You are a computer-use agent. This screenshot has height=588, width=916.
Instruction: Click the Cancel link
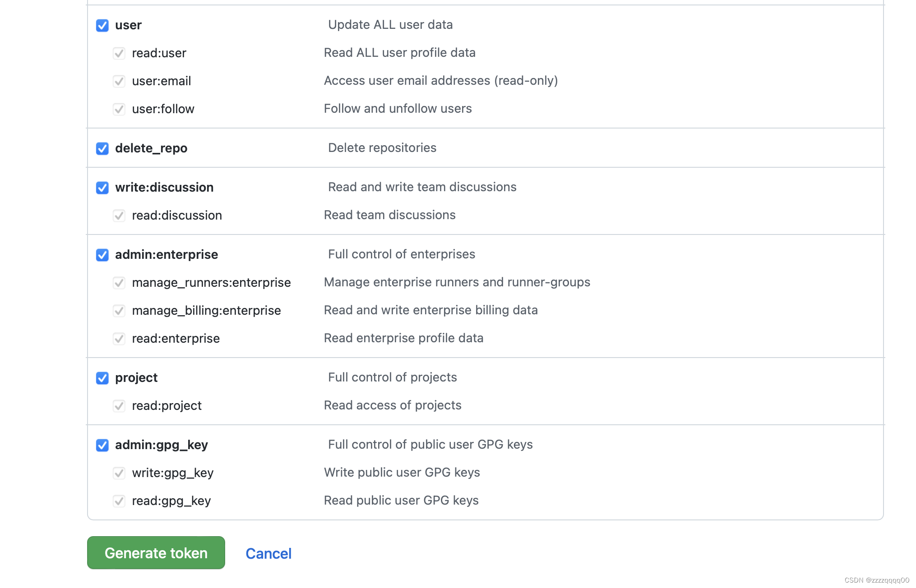coord(268,553)
